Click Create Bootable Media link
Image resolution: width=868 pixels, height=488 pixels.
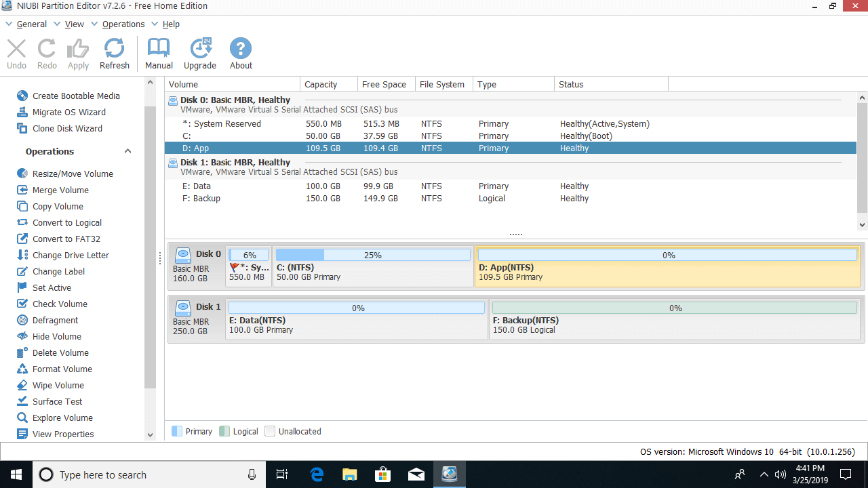tap(75, 96)
